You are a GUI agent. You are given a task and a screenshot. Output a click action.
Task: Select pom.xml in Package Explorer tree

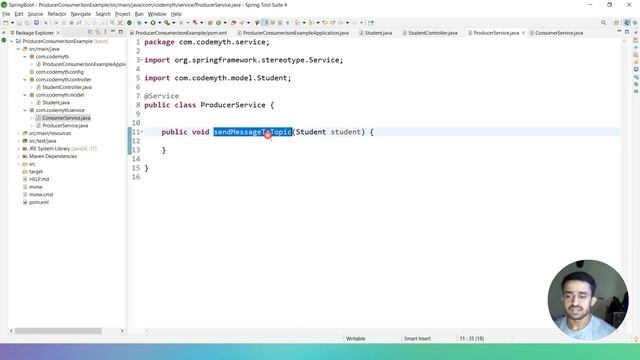pos(38,202)
